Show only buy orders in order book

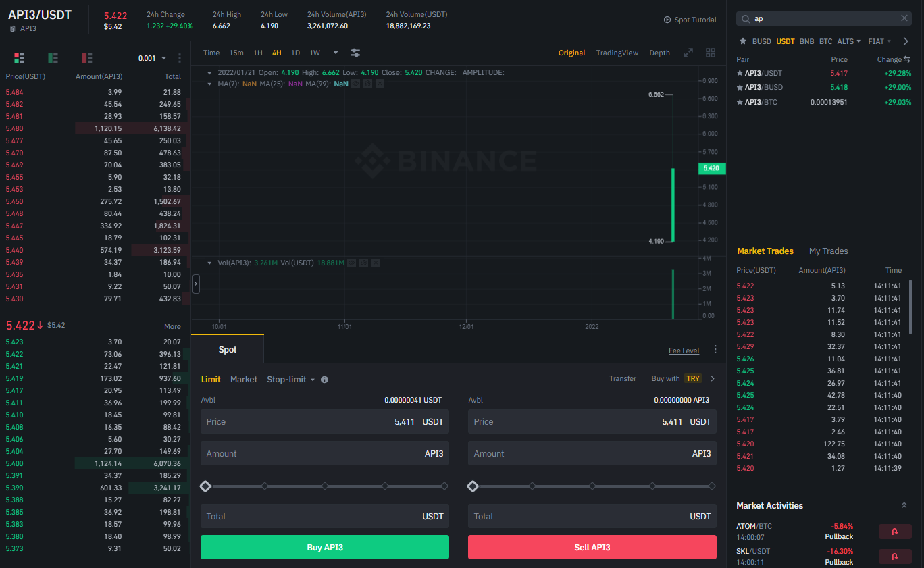(x=53, y=58)
